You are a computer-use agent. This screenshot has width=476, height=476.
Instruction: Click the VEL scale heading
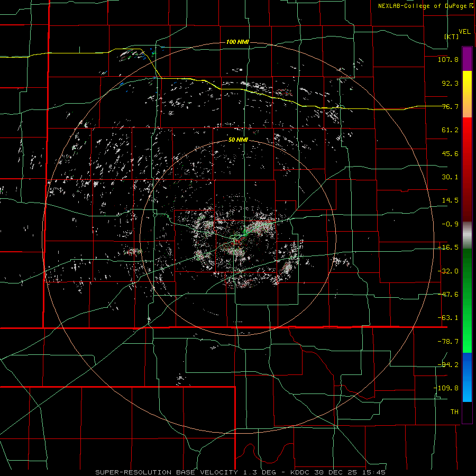pos(464,32)
